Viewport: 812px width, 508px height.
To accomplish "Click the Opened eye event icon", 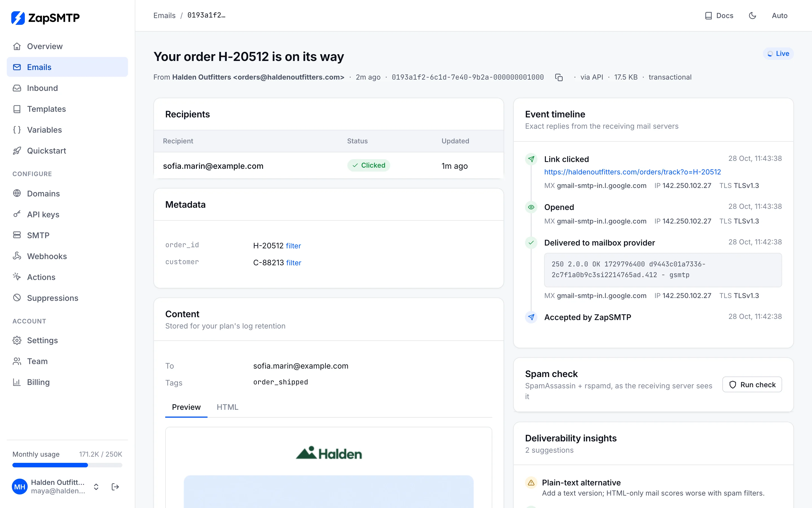I will (x=531, y=207).
